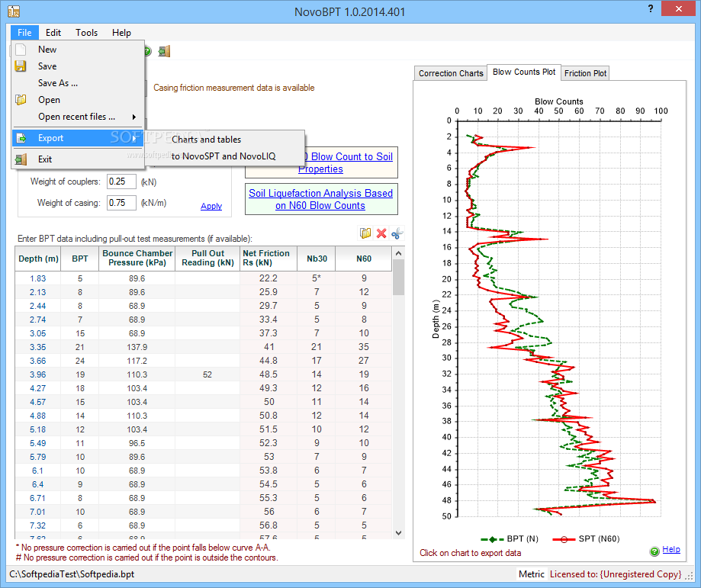The image size is (701, 588).
Task: Expand the Export submenu arrow
Action: 133,138
